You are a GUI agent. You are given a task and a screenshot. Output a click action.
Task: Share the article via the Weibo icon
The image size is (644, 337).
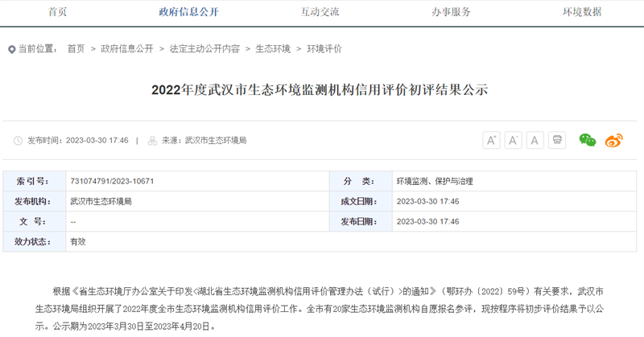(x=613, y=141)
